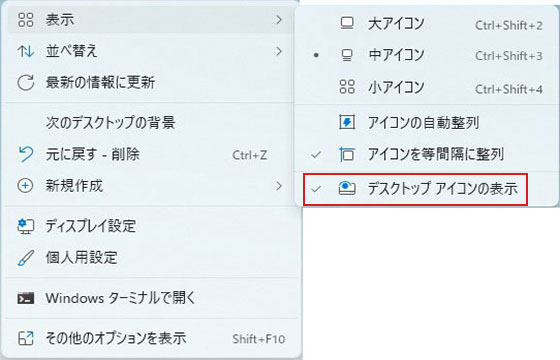Expand the 新規作成 submenu chevron
Viewport: 560px width, 360px height.
279,186
